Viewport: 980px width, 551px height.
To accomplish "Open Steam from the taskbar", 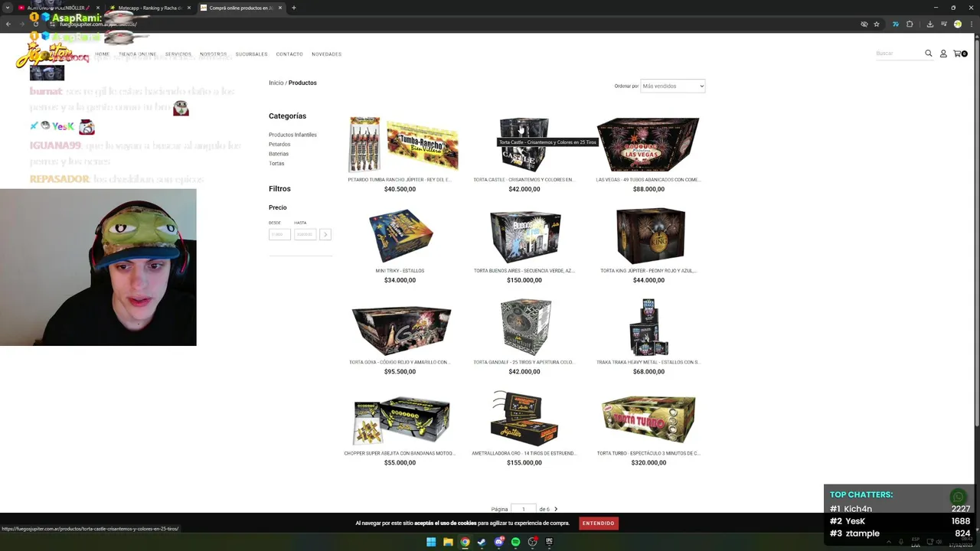I will pos(482,542).
